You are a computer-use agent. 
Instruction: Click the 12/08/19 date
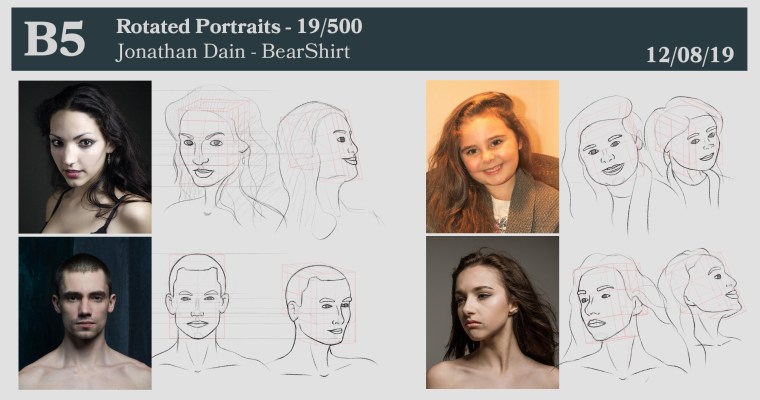(690, 54)
